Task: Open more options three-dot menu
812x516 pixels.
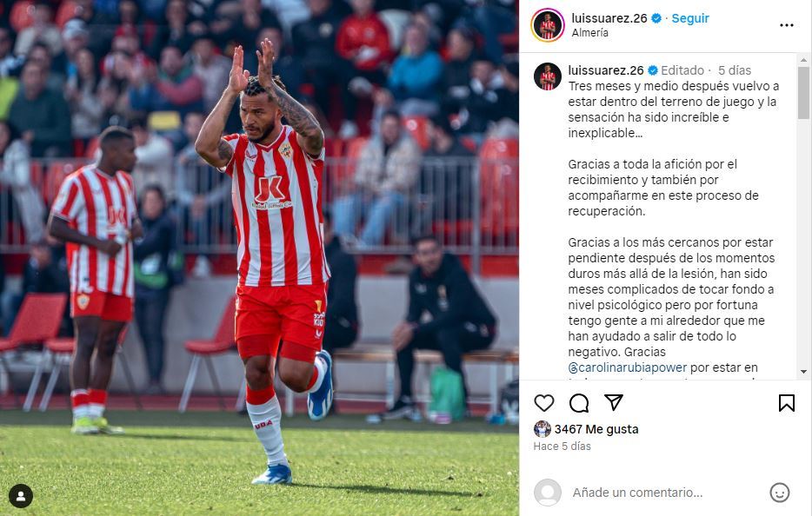Action: 786,25
